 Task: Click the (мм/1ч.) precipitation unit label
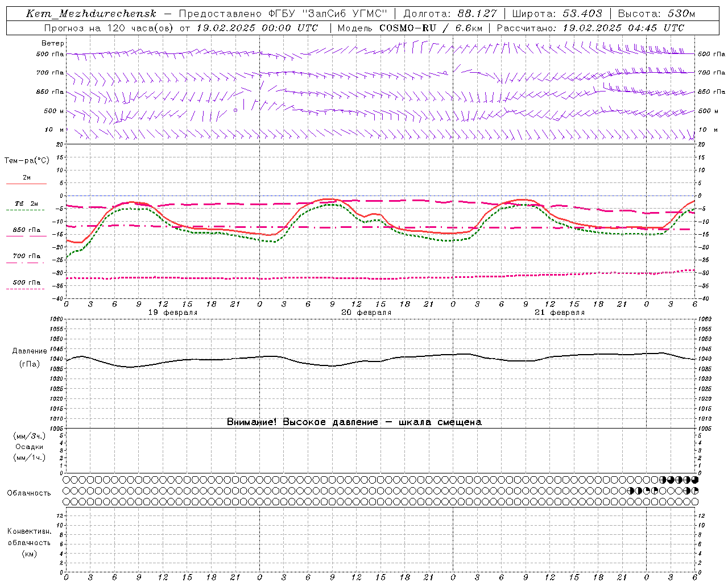pos(30,458)
